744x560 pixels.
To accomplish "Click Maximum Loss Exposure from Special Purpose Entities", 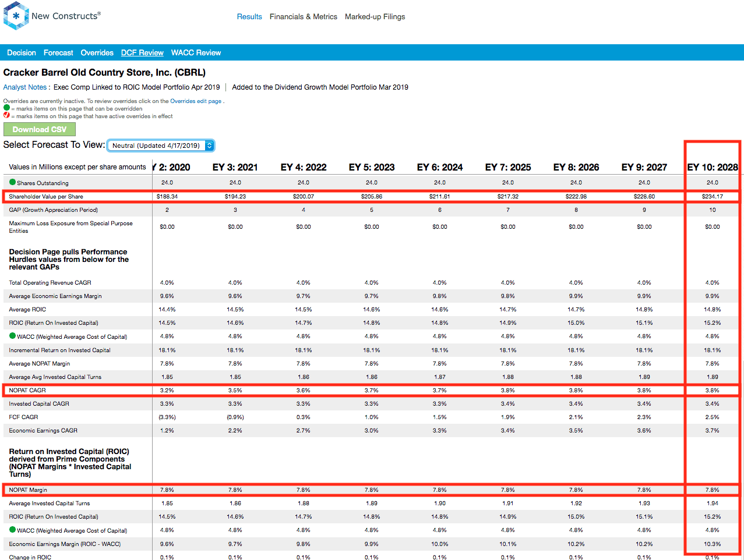I will coord(70,227).
